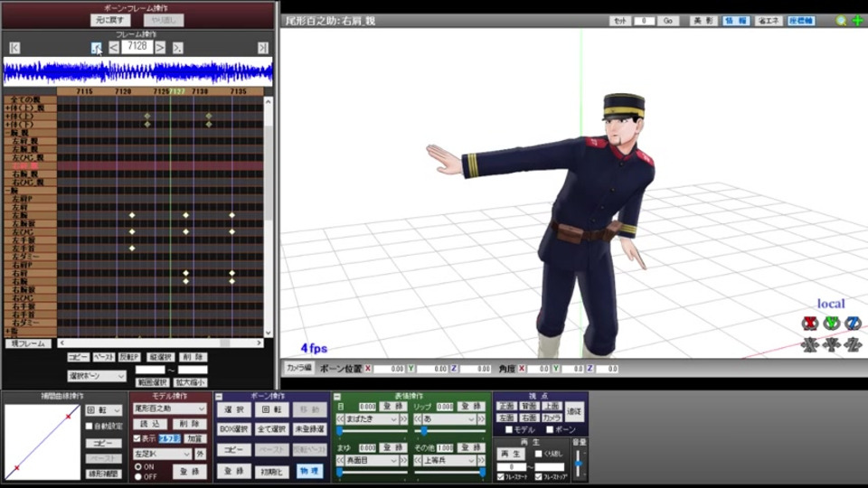The width and height of the screenshot is (868, 488).
Task: Previous brow morph arrow beside 真面目
Action: [x=340, y=460]
